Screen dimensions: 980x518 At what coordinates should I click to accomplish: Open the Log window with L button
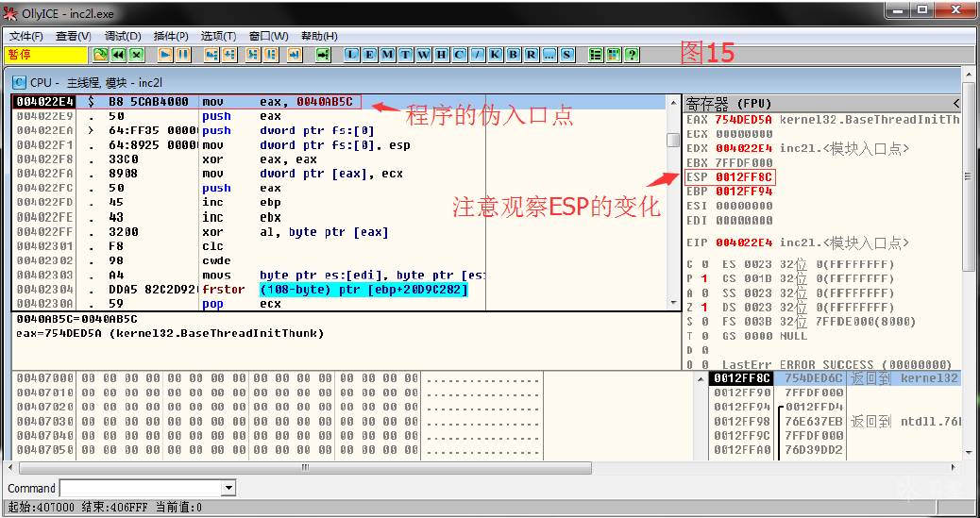[352, 55]
